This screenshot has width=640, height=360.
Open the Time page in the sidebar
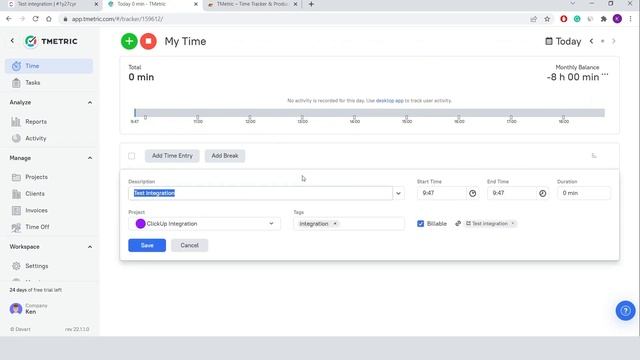[x=49, y=66]
